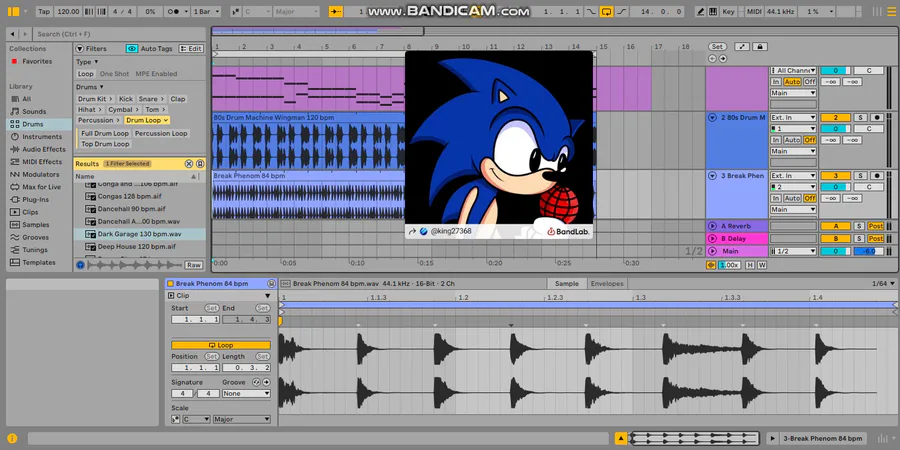The height and width of the screenshot is (450, 900).
Task: Select the Drum Kit filter tag
Action: pyautogui.click(x=95, y=99)
